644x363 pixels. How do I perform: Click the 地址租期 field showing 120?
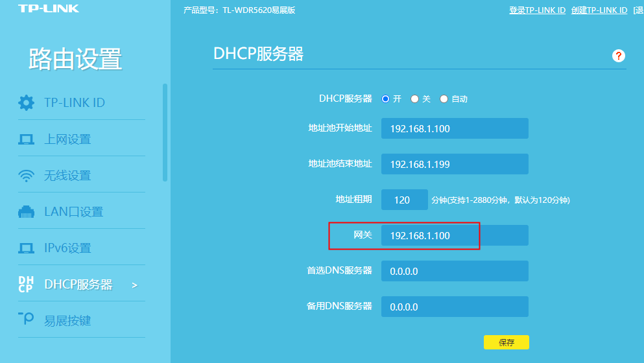coord(405,200)
